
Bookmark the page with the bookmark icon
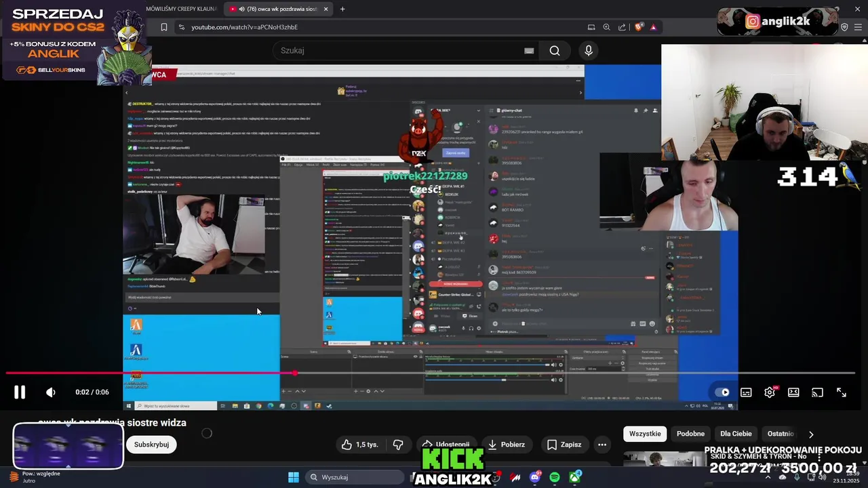[x=163, y=27]
